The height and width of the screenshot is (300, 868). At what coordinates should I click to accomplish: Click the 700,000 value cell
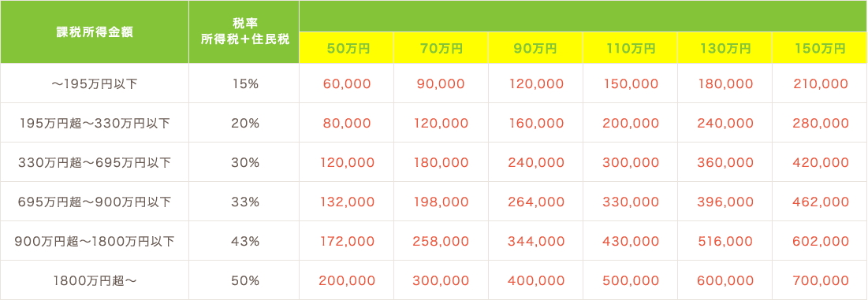pos(821,280)
